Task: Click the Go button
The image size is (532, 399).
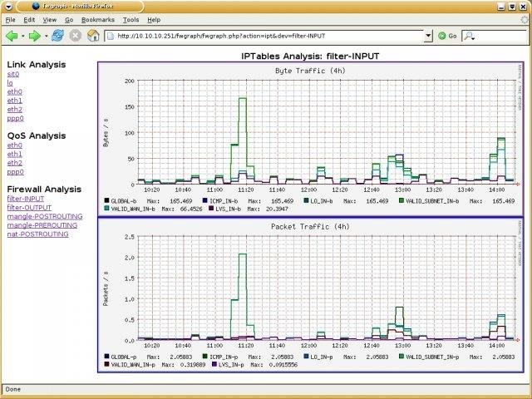Action: coord(447,36)
